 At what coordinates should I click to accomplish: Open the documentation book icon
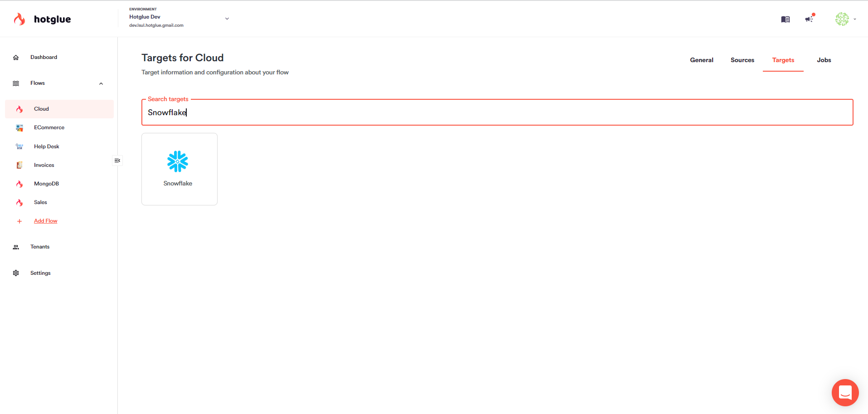(x=786, y=19)
